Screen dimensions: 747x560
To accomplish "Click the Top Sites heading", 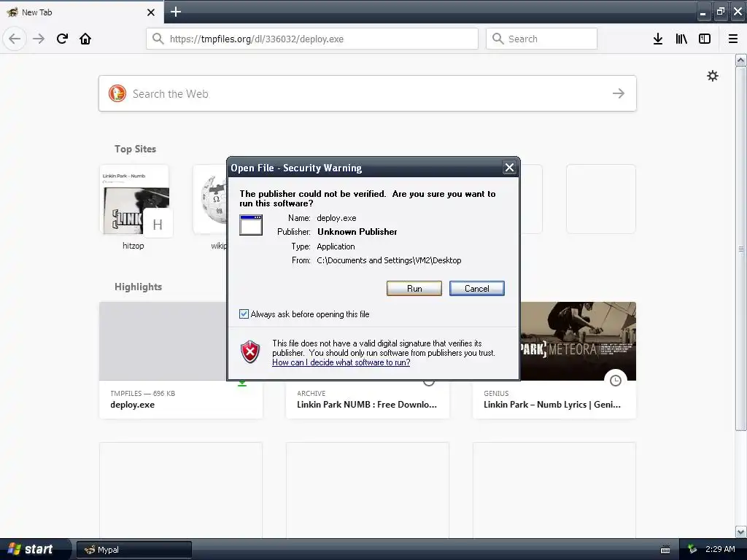I will pyautogui.click(x=135, y=149).
